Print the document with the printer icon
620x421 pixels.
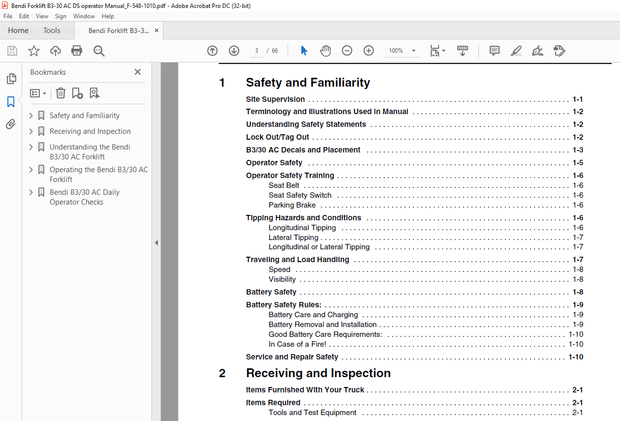tap(77, 51)
